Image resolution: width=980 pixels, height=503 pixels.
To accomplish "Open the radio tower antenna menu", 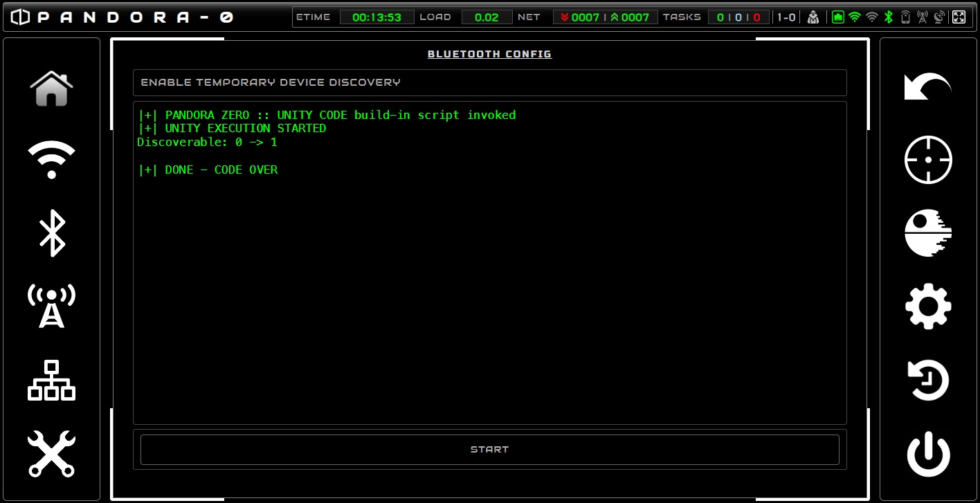I will pos(51,305).
